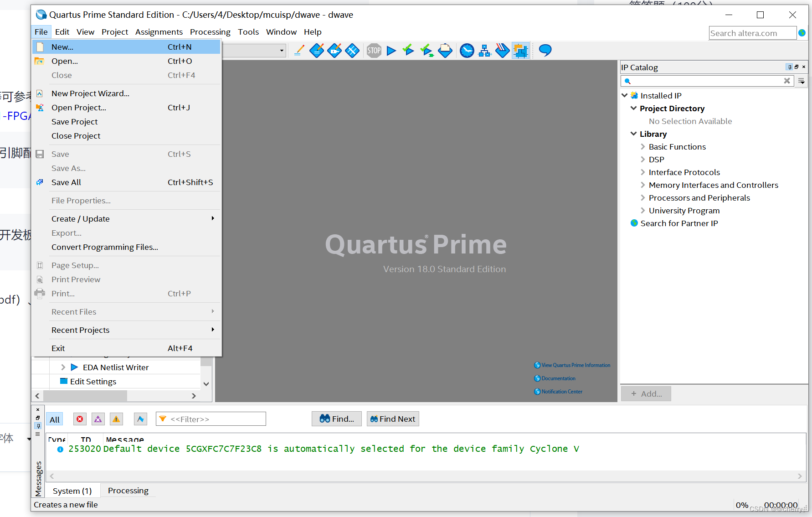Click globe icon next to altera search
812x517 pixels.
(x=802, y=33)
